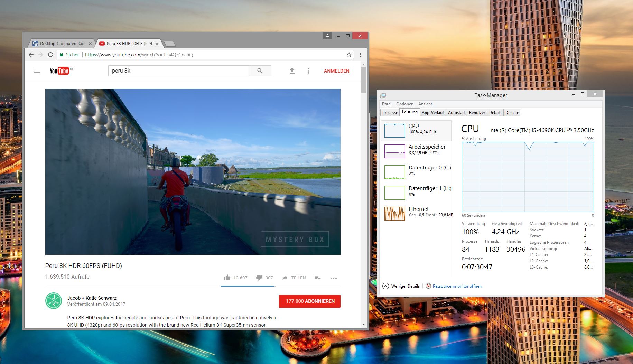Open more actions below the video
The image size is (633, 364).
pos(334,278)
